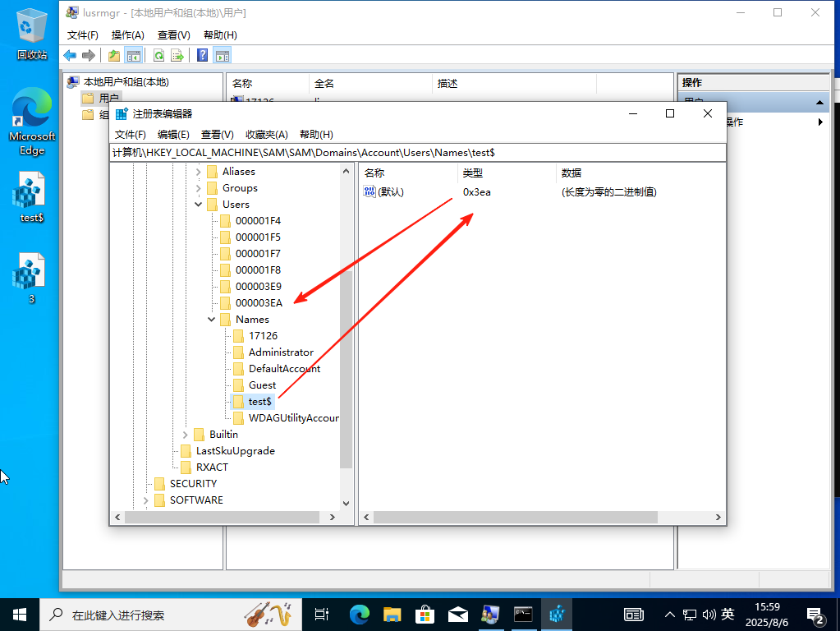The width and height of the screenshot is (840, 631).
Task: Open 编辑(E) menu in Registry Editor
Action: [173, 135]
